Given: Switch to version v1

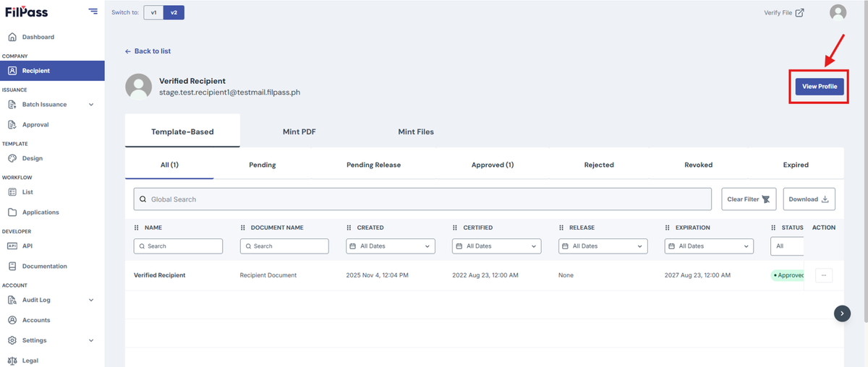Looking at the screenshot, I should [153, 12].
